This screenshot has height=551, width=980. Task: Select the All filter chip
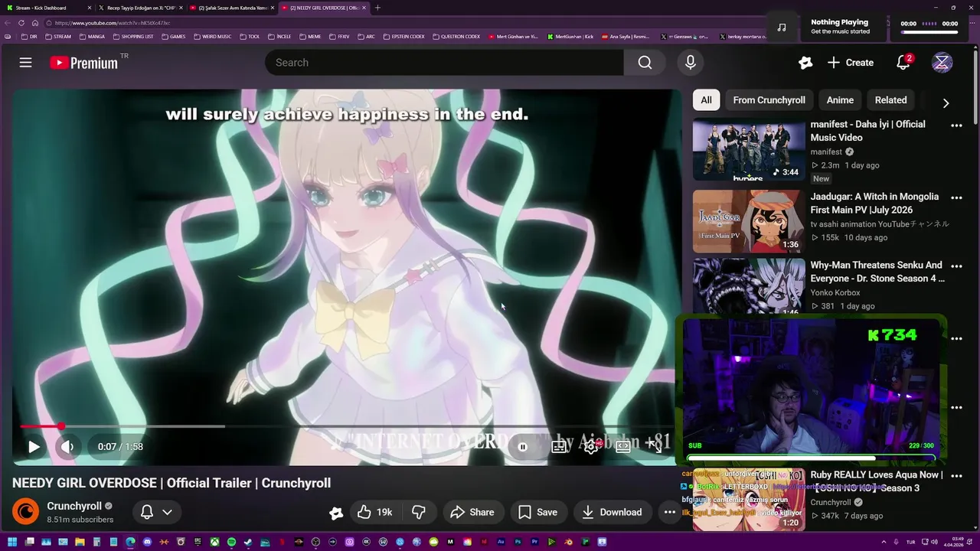(706, 100)
